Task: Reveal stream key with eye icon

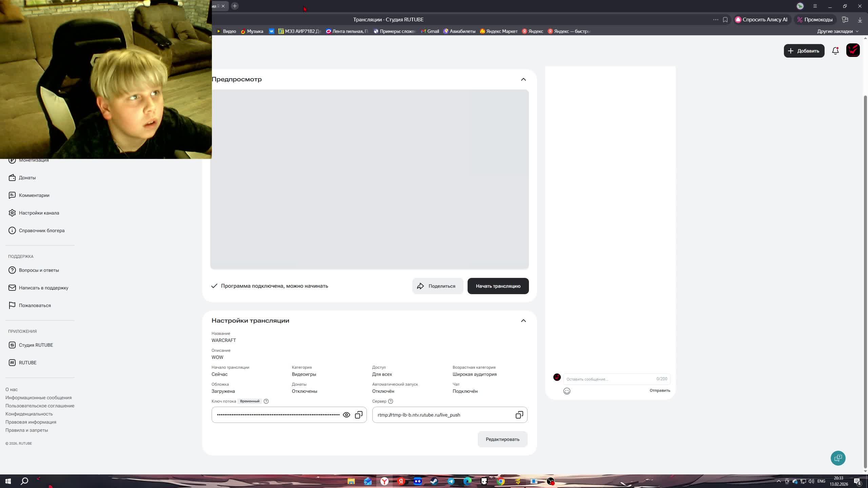Action: point(346,415)
